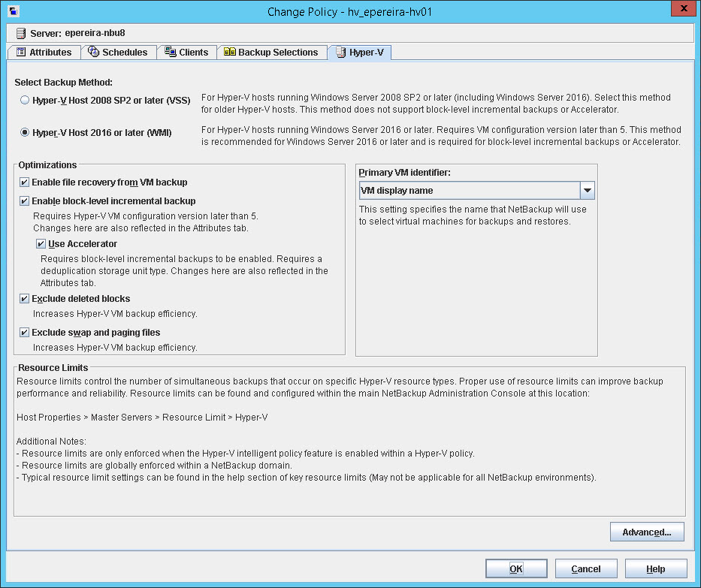This screenshot has height=588, width=701.
Task: Toggle Enable block-level incremental backup
Action: pyautogui.click(x=24, y=201)
